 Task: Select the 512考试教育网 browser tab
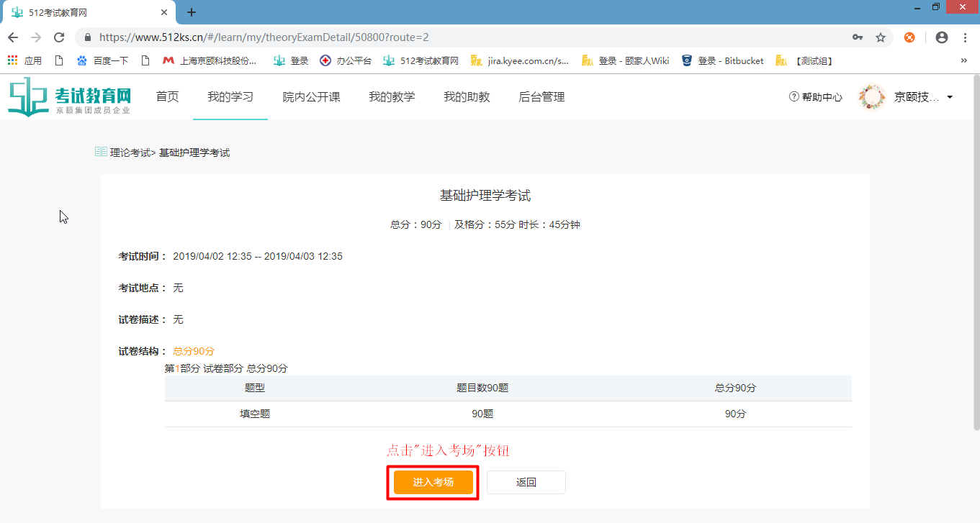pos(89,12)
